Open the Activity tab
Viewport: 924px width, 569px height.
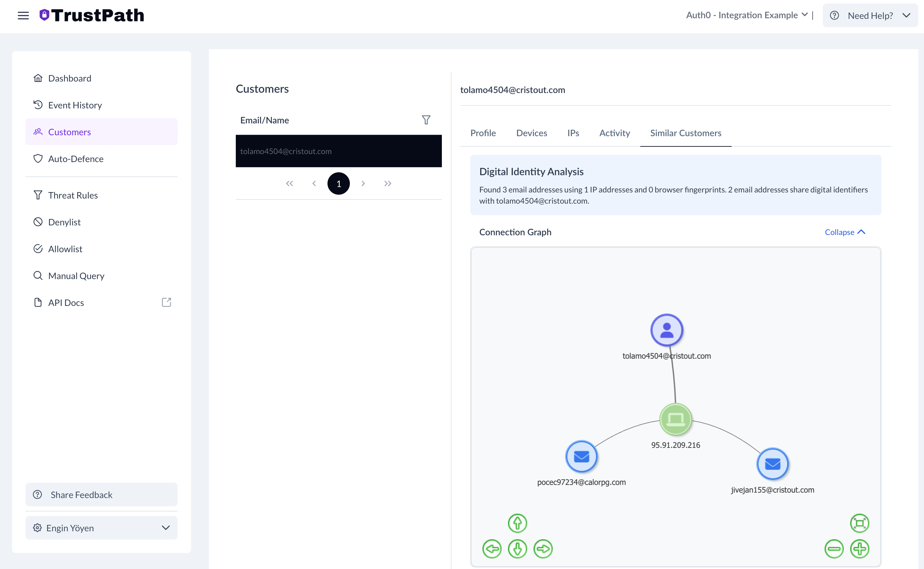pos(614,133)
